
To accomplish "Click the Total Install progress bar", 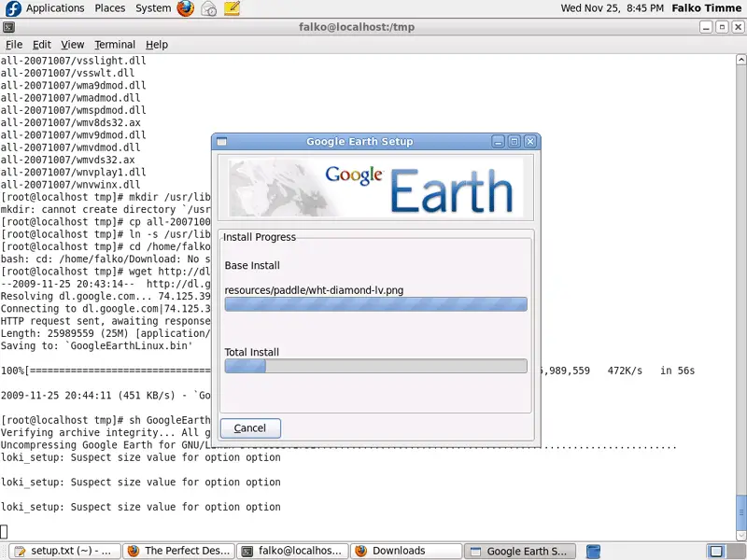I will 376,366.
